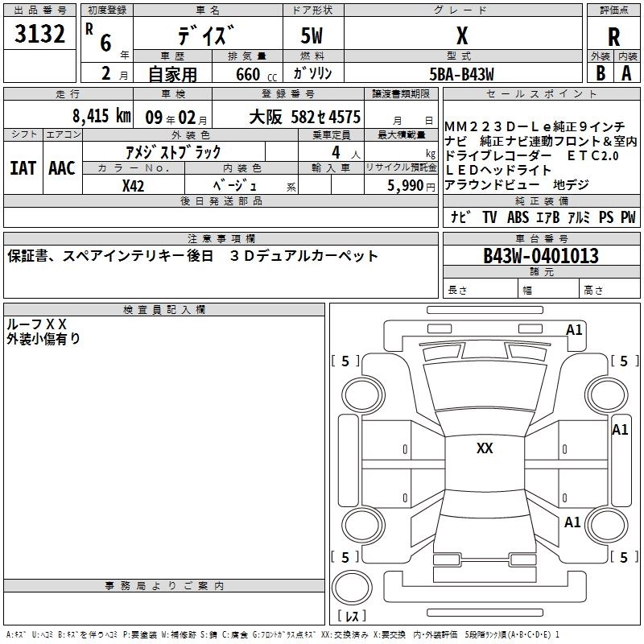Select exterior color アメジストブラック
This screenshot has width=644, height=644.
(x=173, y=152)
